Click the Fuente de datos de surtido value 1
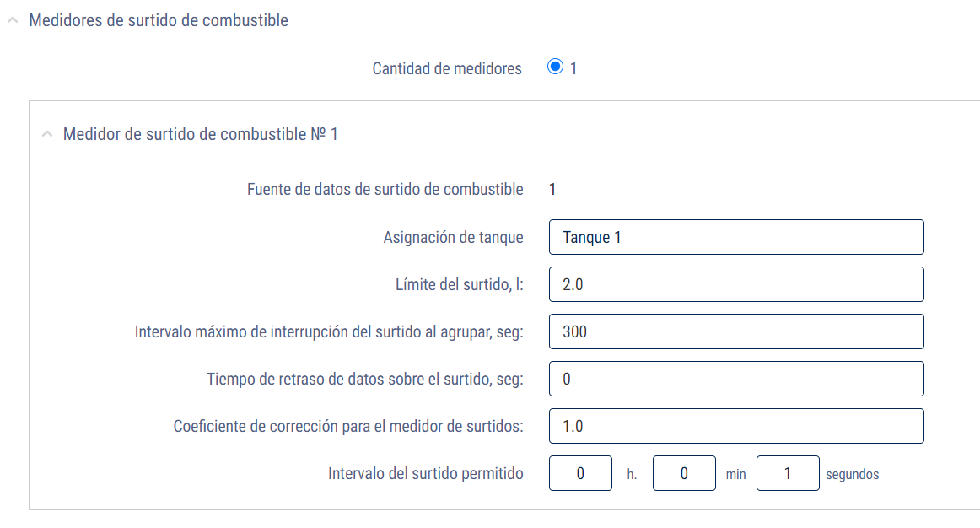Image resolution: width=980 pixels, height=528 pixels. (x=552, y=189)
